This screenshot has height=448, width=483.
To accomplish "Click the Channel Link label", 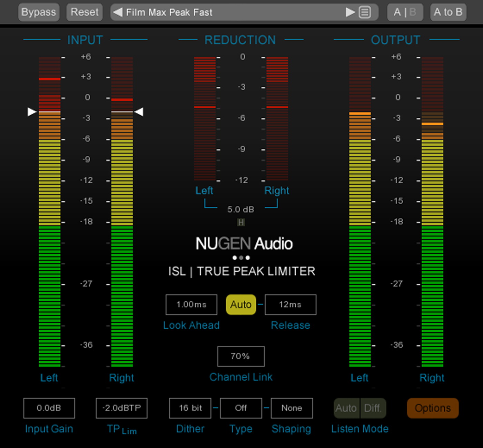I will pyautogui.click(x=241, y=377).
